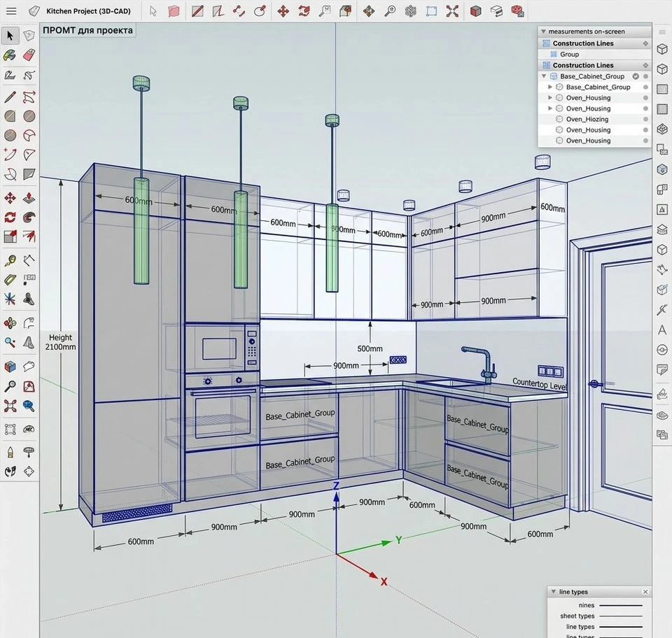Toggle the visibility dot beside the X icon
The image size is (672, 638).
tap(645, 76)
